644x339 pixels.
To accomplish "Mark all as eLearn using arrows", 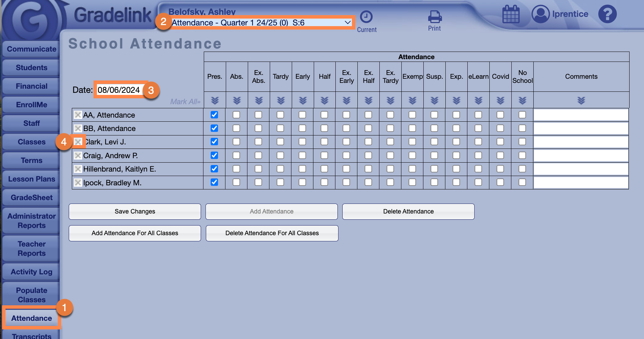I will point(479,100).
